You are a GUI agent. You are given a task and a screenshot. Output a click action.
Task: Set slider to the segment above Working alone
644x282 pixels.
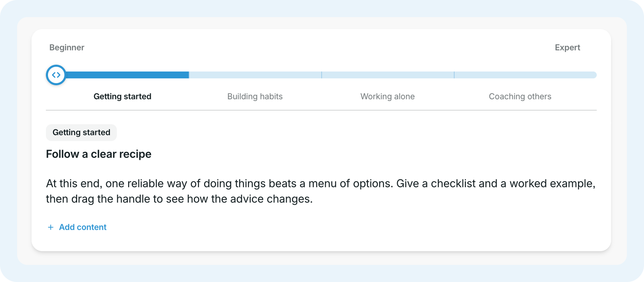pyautogui.click(x=388, y=75)
